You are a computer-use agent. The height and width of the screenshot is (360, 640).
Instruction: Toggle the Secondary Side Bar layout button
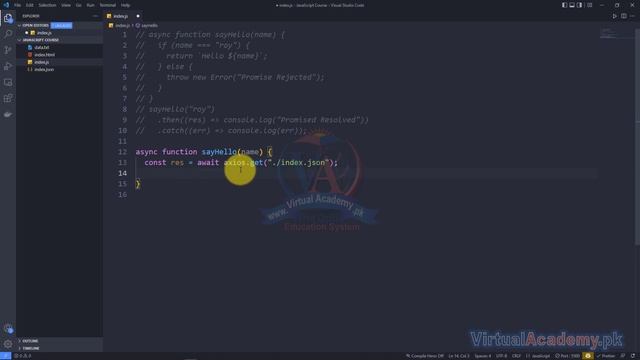[580, 5]
